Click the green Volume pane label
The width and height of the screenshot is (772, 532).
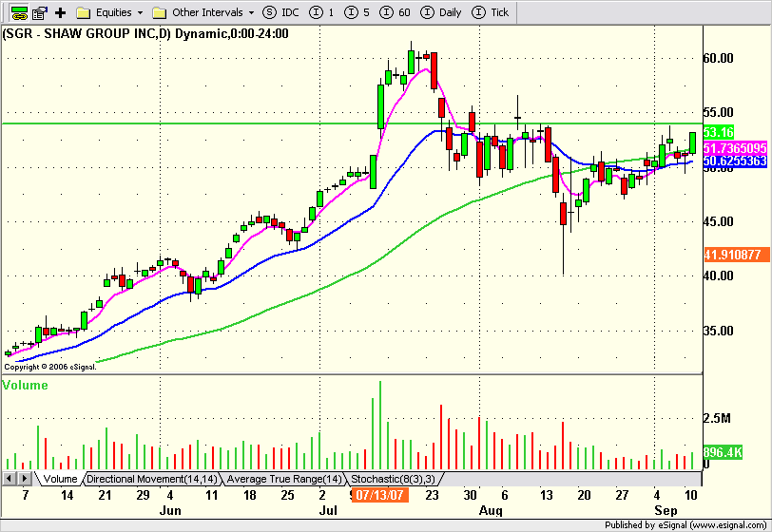pos(25,386)
